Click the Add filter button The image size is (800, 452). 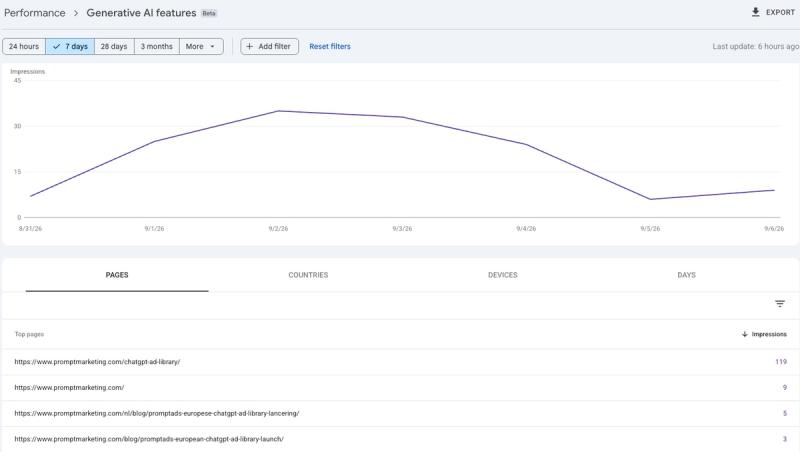pos(269,46)
